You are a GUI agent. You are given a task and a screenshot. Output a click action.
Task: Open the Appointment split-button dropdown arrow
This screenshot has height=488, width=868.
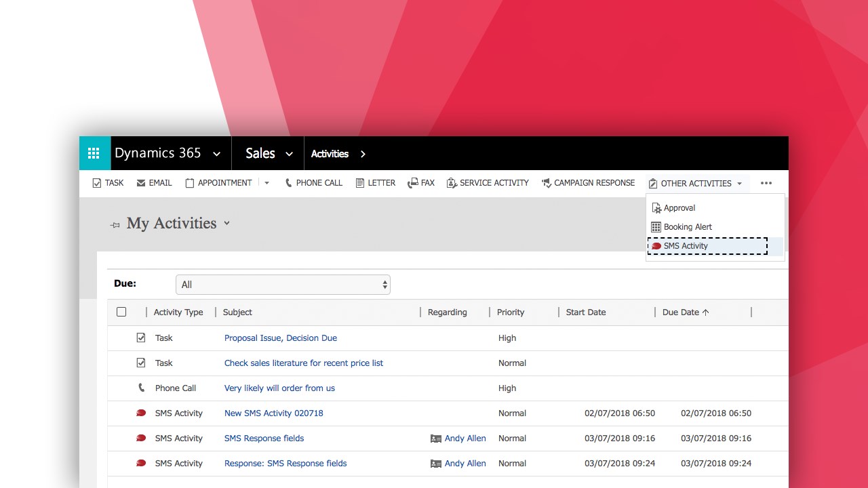(x=267, y=183)
